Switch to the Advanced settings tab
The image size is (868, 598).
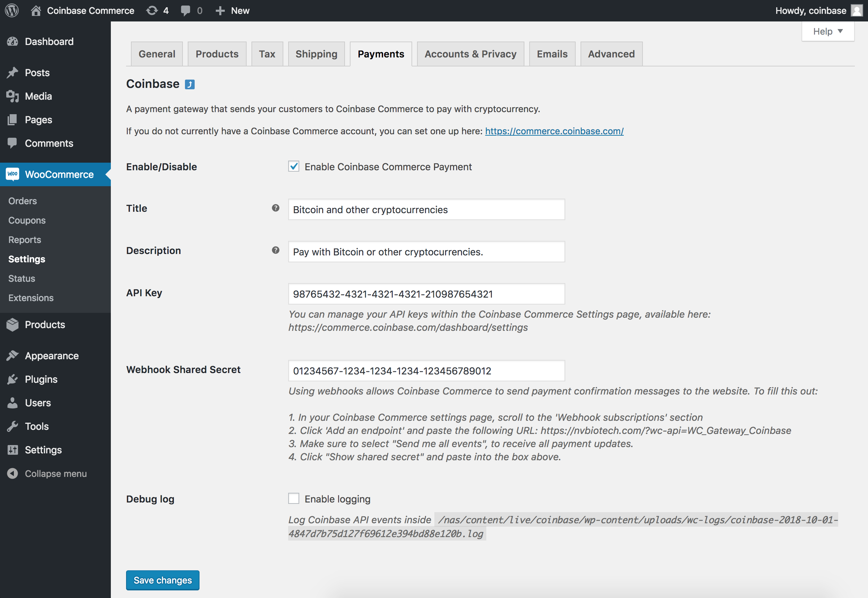tap(611, 54)
